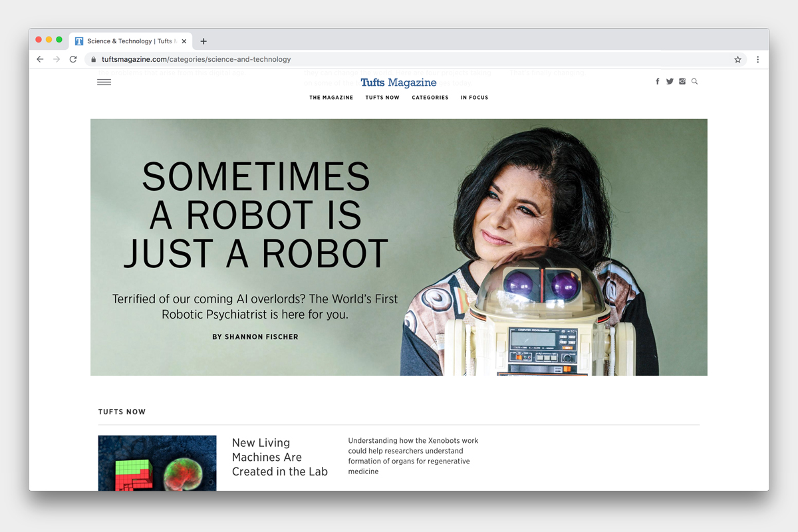Close the Science & Technology tab
This screenshot has width=798, height=532.
pos(184,41)
